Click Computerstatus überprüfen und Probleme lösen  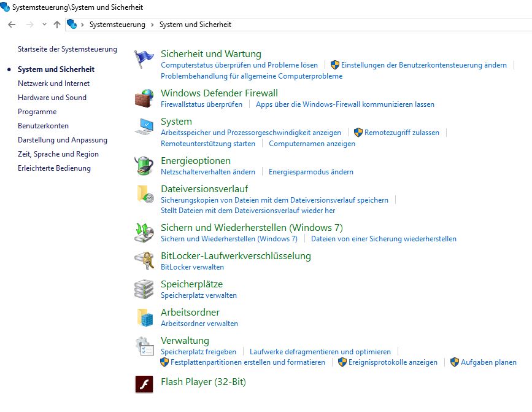tap(239, 65)
